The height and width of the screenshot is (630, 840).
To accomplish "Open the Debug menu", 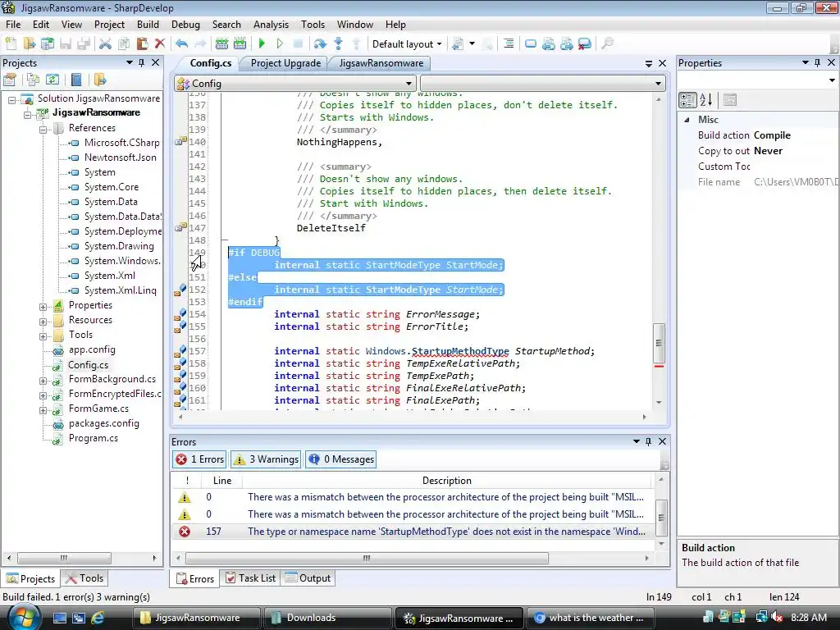I will 185,25.
